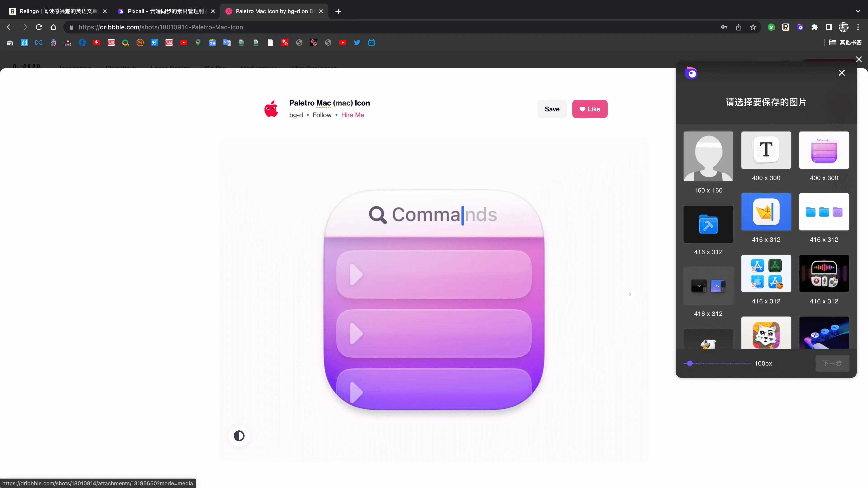
Task: Open the Google Translate bookmark
Action: 227,42
